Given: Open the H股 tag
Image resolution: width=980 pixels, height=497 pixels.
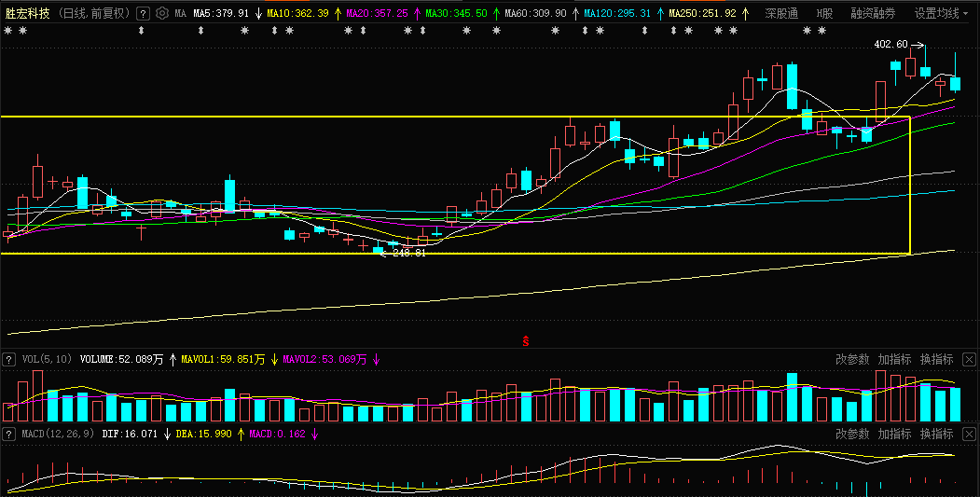Looking at the screenshot, I should tap(824, 13).
